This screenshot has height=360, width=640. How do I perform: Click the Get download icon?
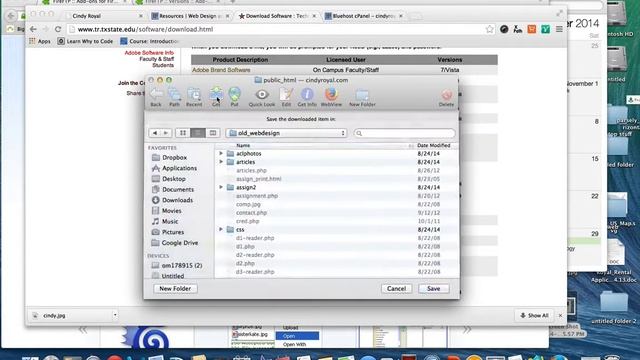click(216, 98)
